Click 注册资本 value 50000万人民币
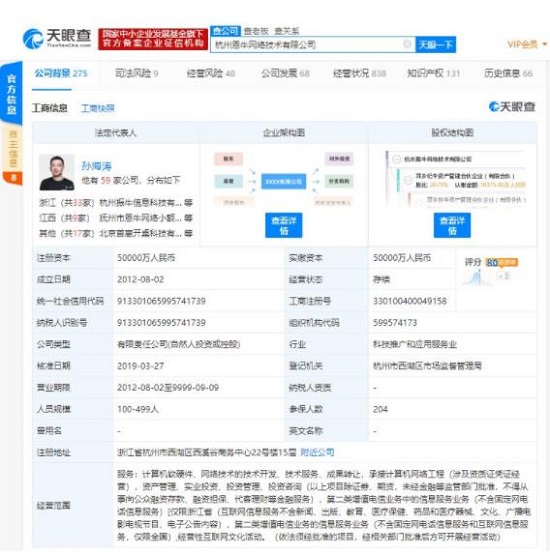 point(146,258)
